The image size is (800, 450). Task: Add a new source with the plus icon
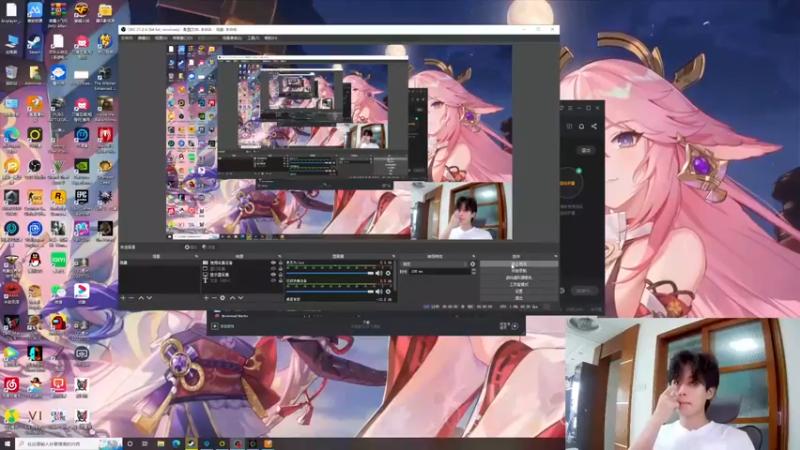pos(206,297)
